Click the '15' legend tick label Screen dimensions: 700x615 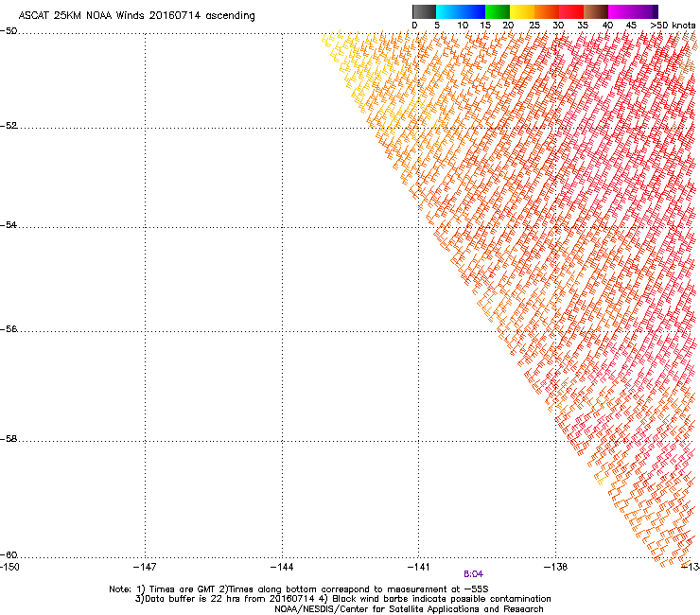tap(485, 26)
